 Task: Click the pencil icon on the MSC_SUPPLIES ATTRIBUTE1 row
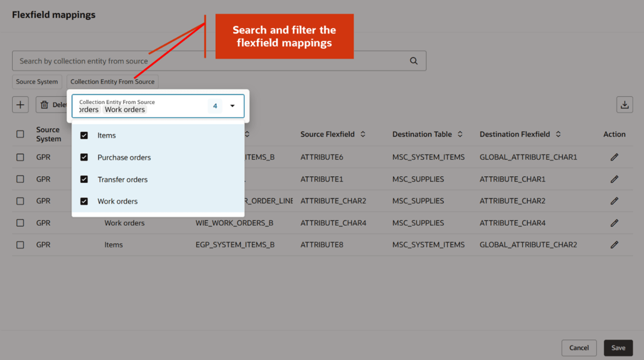[x=614, y=179]
